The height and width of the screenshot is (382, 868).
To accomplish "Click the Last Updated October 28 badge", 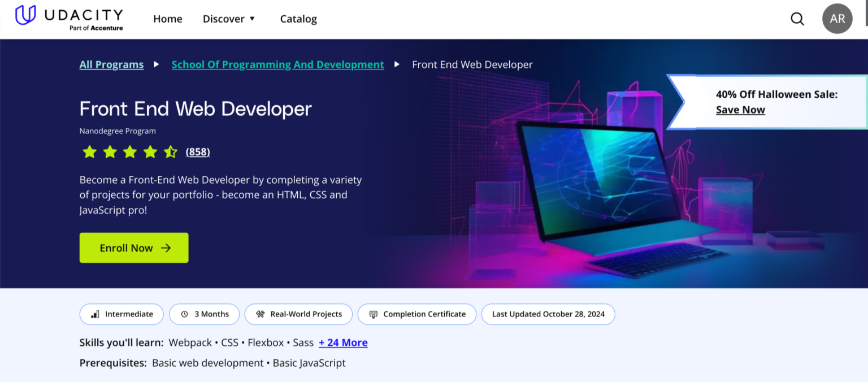I will (x=548, y=314).
